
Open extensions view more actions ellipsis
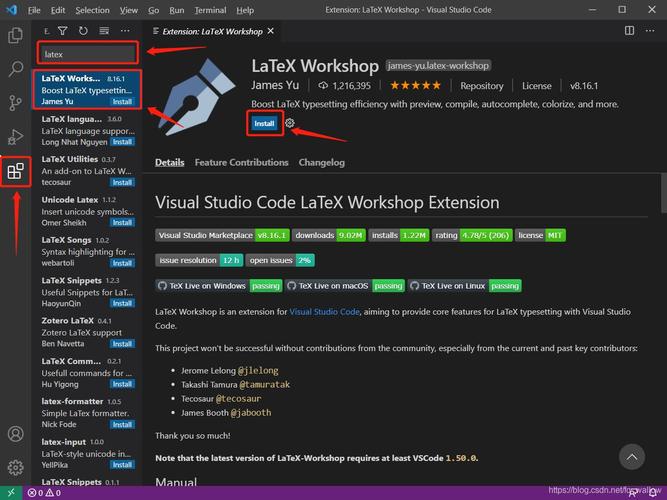click(123, 32)
